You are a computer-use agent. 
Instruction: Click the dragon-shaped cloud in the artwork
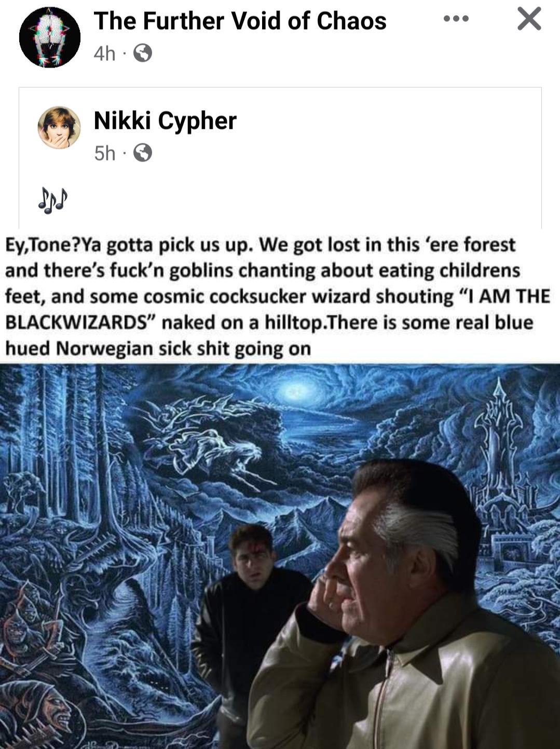208,431
